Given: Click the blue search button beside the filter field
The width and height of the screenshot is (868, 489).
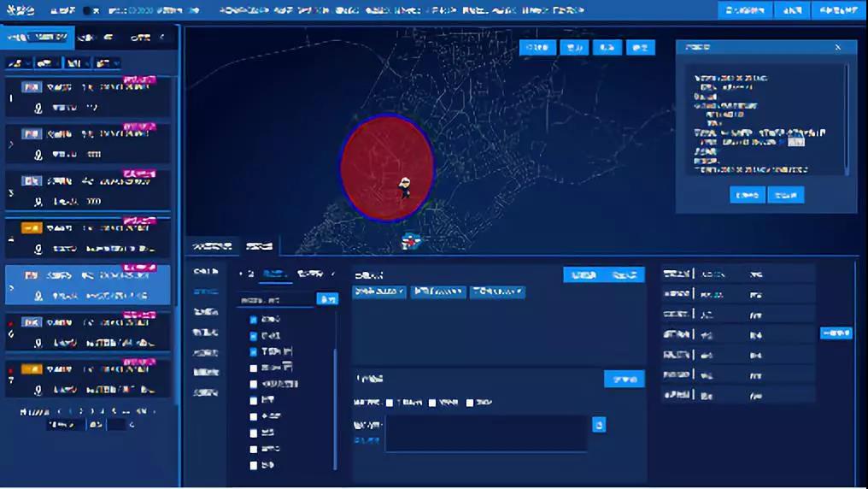Looking at the screenshot, I should (327, 299).
